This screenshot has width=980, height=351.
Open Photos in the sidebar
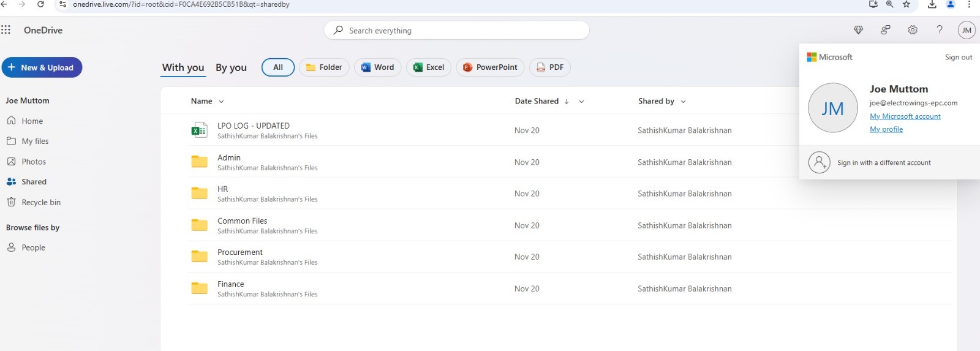[x=26, y=162]
